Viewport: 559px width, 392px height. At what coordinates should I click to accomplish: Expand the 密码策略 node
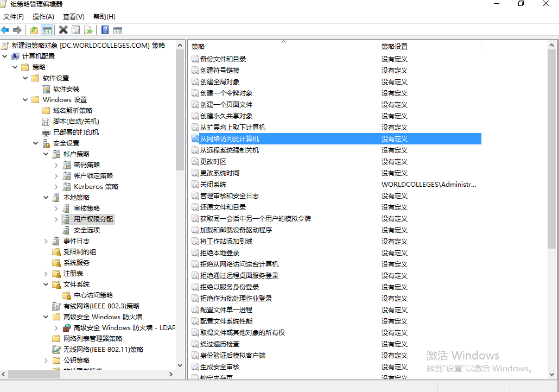click(x=56, y=165)
